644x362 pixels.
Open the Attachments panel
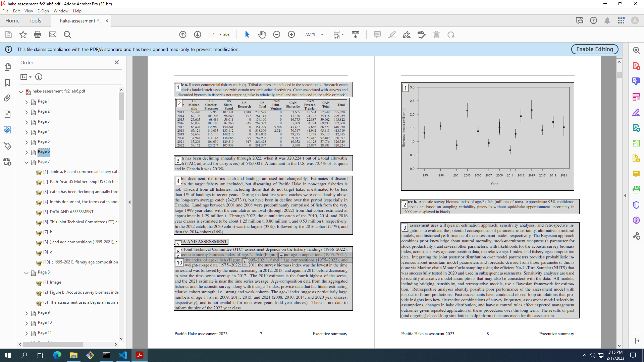[7, 98]
